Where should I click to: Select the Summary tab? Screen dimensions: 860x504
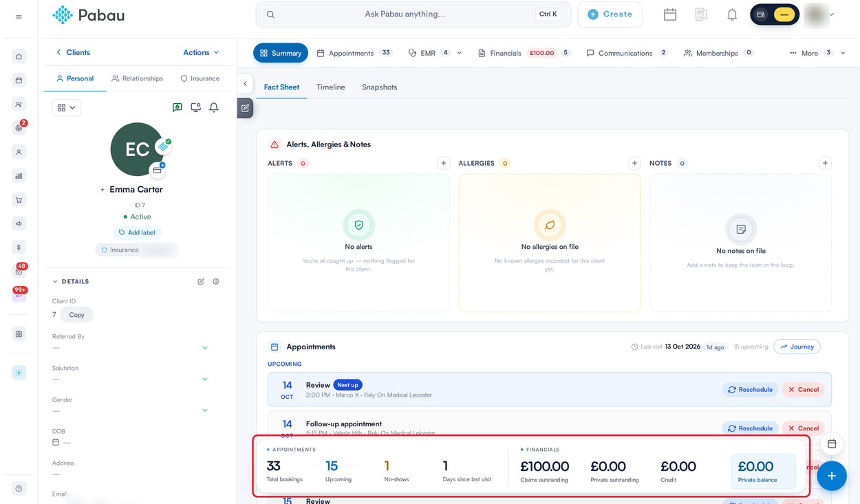[281, 53]
